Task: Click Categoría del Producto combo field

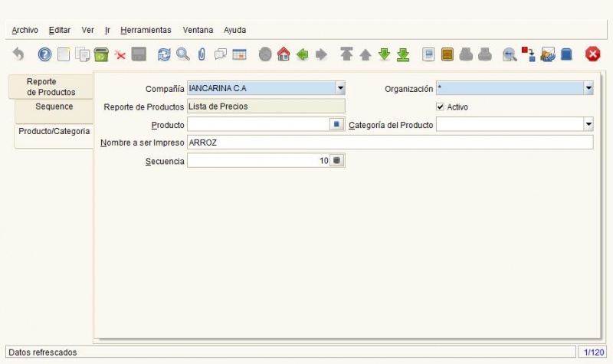Action: pos(510,124)
